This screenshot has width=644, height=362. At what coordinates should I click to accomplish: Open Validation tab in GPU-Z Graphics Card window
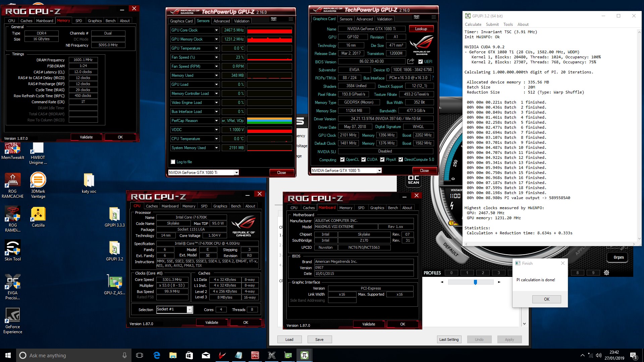(x=384, y=19)
